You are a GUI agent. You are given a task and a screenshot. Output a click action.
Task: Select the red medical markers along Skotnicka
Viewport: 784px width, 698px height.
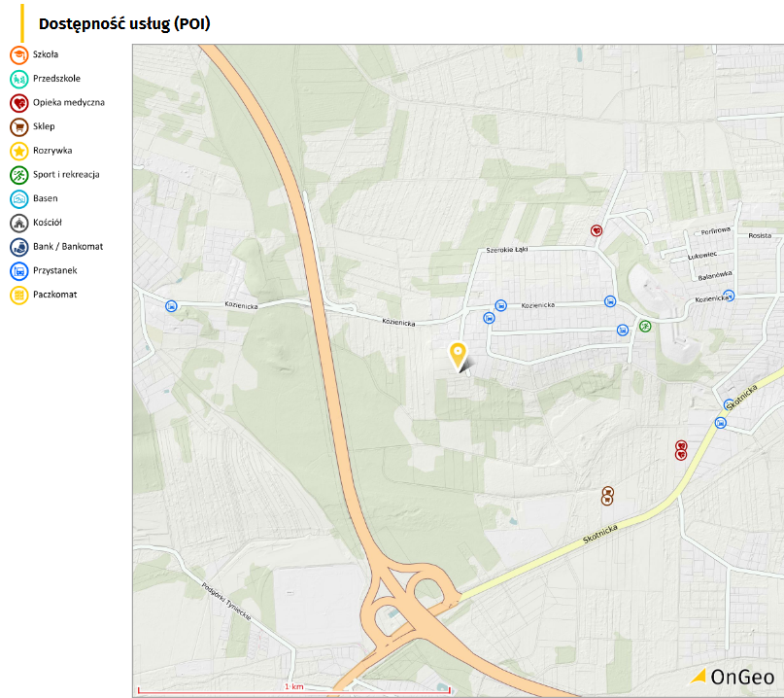tap(679, 449)
